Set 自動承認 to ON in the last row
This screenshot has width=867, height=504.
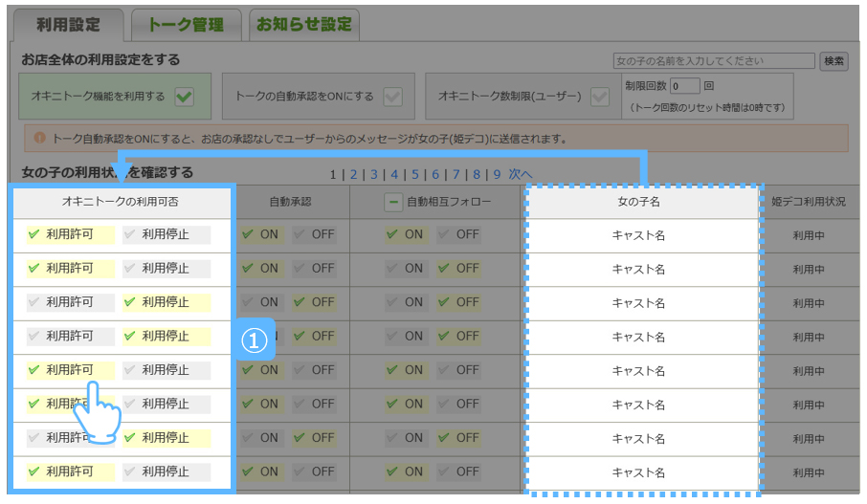(259, 471)
